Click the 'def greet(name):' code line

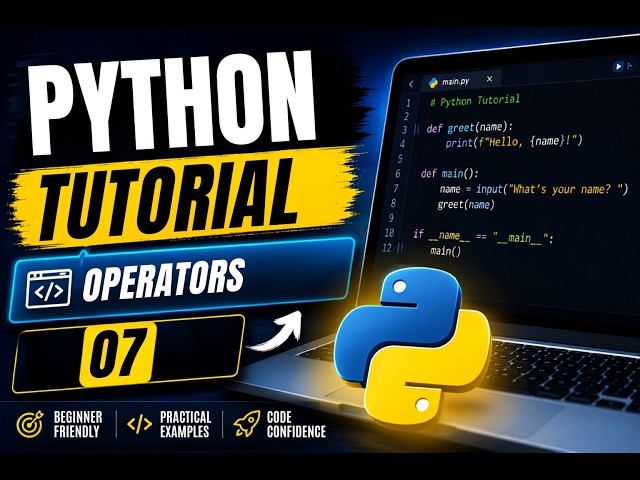(x=469, y=128)
